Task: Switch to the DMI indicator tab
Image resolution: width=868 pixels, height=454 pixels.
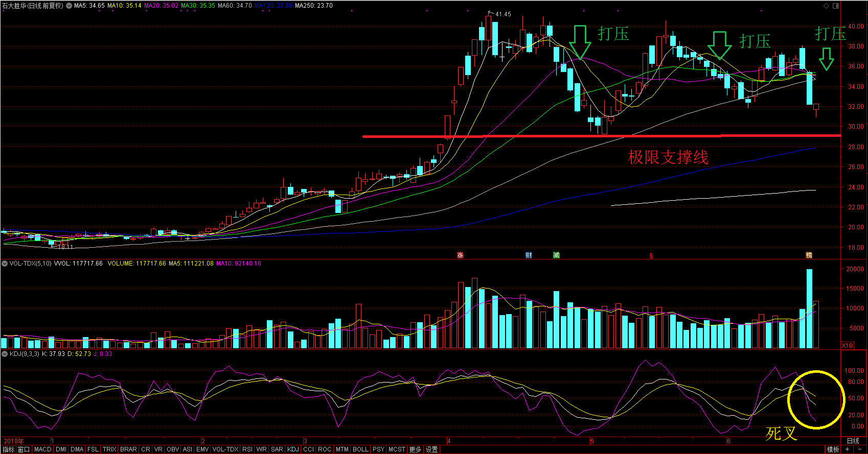Action: click(61, 449)
